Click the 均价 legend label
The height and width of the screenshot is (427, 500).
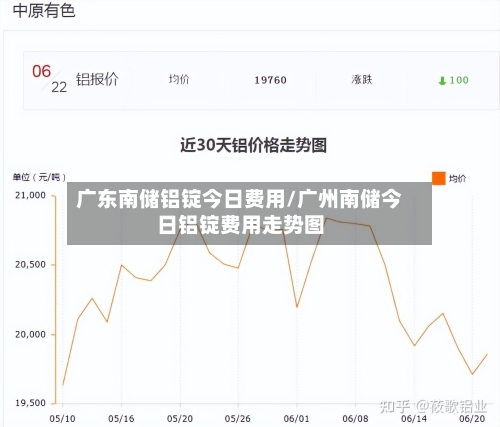[x=457, y=179]
